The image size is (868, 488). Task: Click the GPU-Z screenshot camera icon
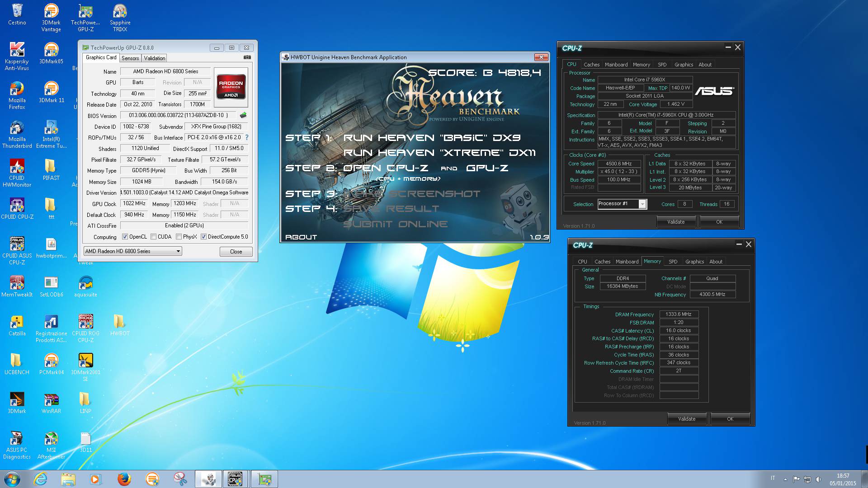(247, 57)
